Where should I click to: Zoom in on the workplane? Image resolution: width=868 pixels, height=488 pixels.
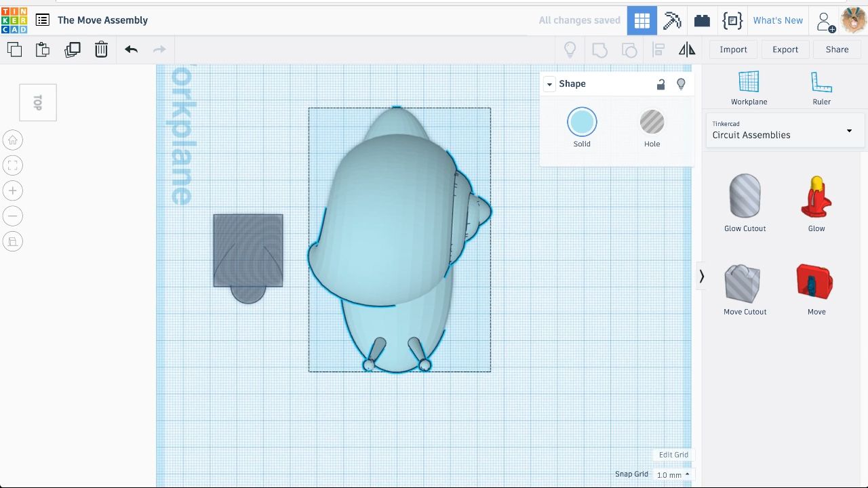pos(13,190)
